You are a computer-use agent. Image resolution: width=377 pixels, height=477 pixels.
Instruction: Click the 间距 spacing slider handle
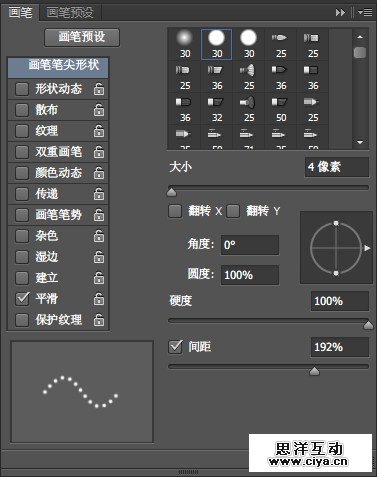click(x=314, y=371)
